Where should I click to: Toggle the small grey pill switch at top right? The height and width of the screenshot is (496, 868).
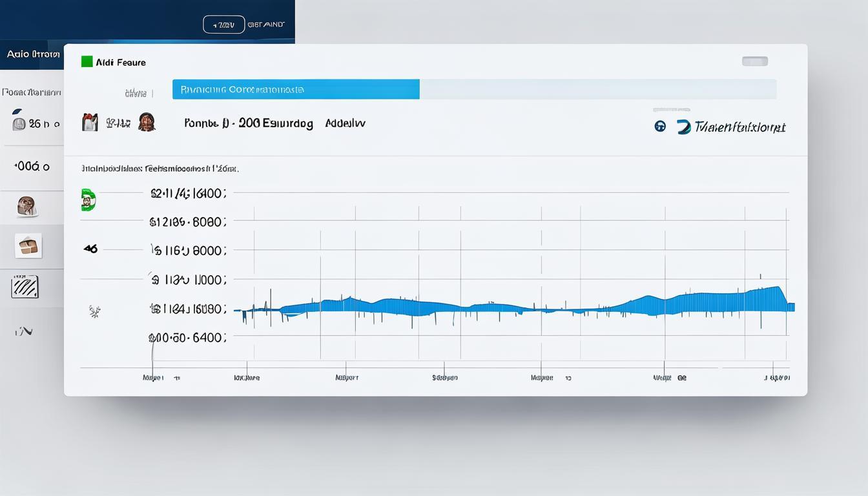tap(754, 61)
